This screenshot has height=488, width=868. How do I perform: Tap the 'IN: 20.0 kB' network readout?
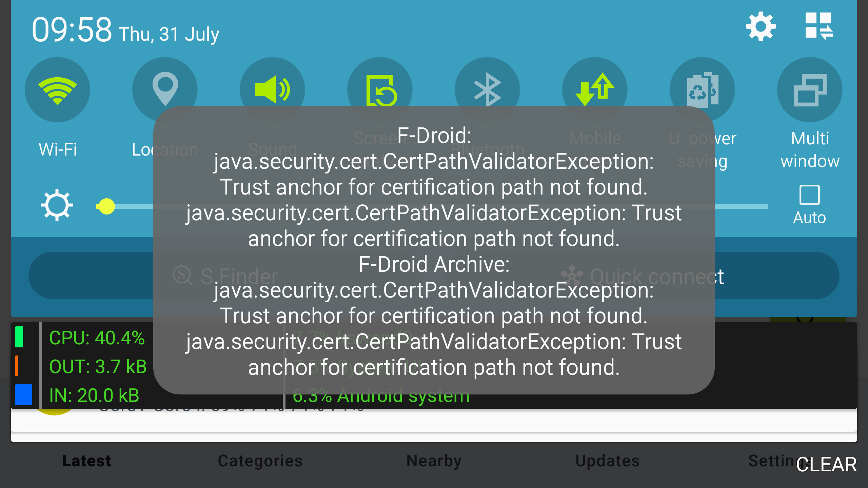coord(94,395)
